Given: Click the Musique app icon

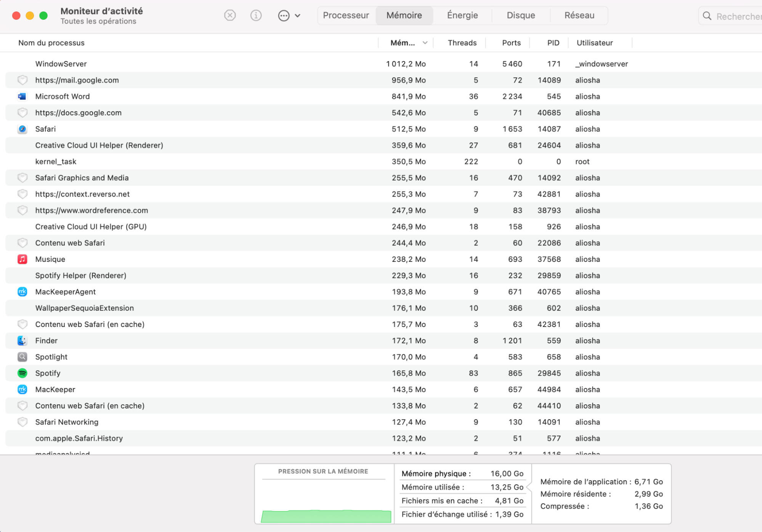Looking at the screenshot, I should tap(22, 259).
